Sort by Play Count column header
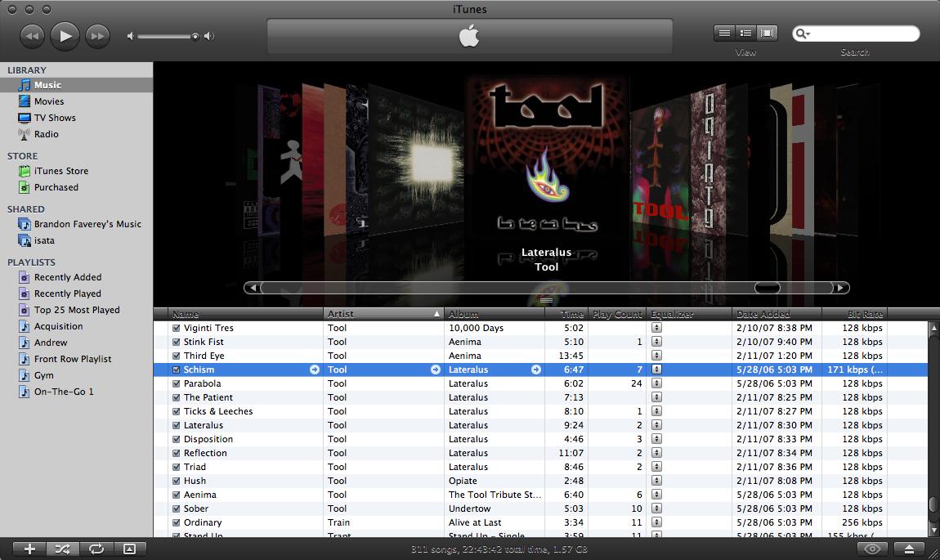 point(617,314)
